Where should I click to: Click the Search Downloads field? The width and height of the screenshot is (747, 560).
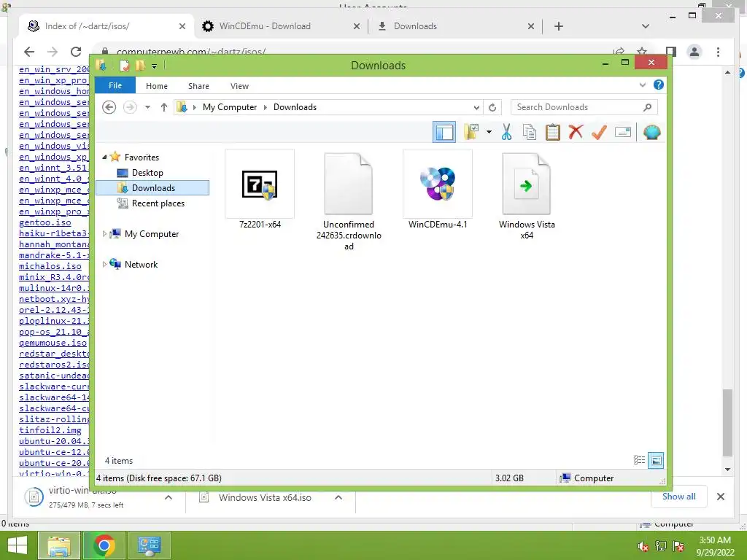point(584,107)
